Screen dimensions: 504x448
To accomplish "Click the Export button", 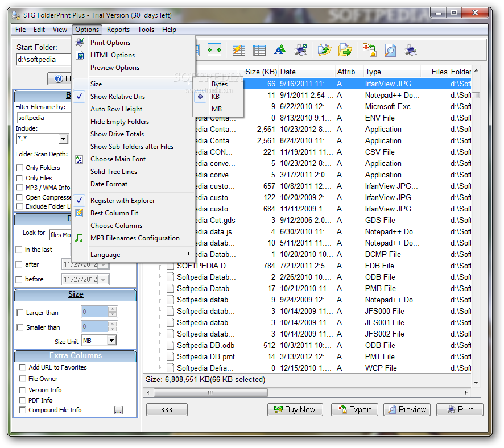I will 354,409.
